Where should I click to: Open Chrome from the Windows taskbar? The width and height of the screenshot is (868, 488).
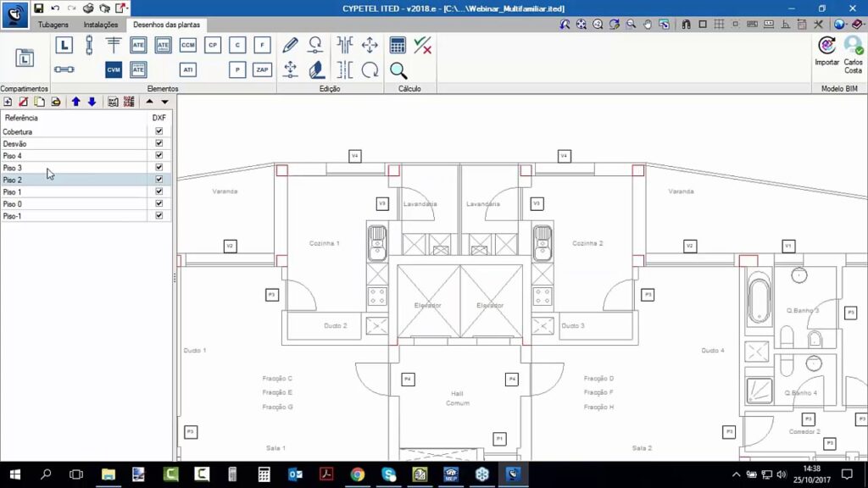pos(358,474)
